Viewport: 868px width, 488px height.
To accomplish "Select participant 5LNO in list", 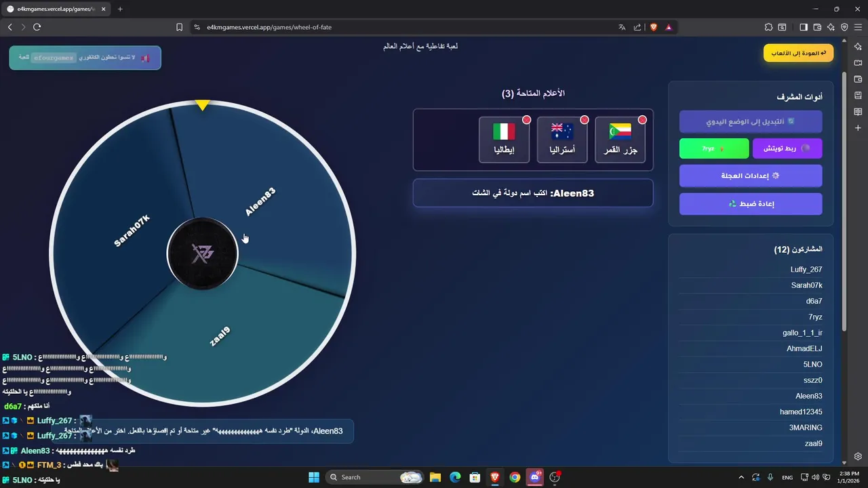I will tap(751, 364).
